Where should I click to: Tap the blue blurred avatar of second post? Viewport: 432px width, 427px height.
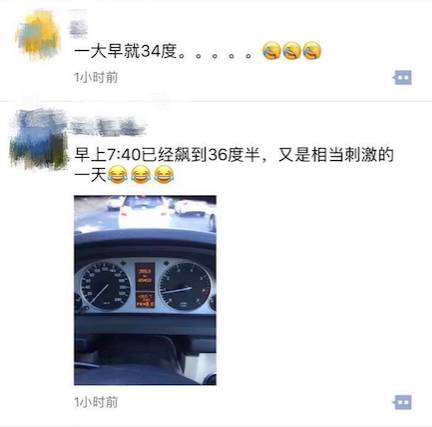38,139
